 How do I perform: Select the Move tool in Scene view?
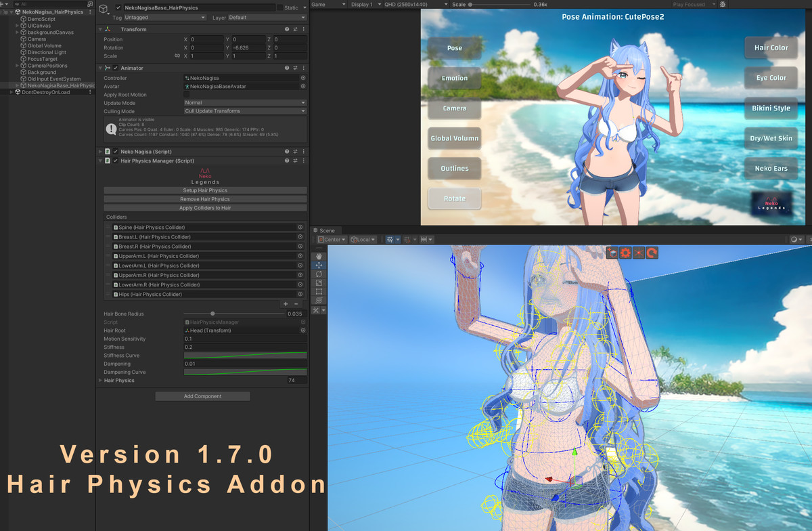click(x=319, y=265)
